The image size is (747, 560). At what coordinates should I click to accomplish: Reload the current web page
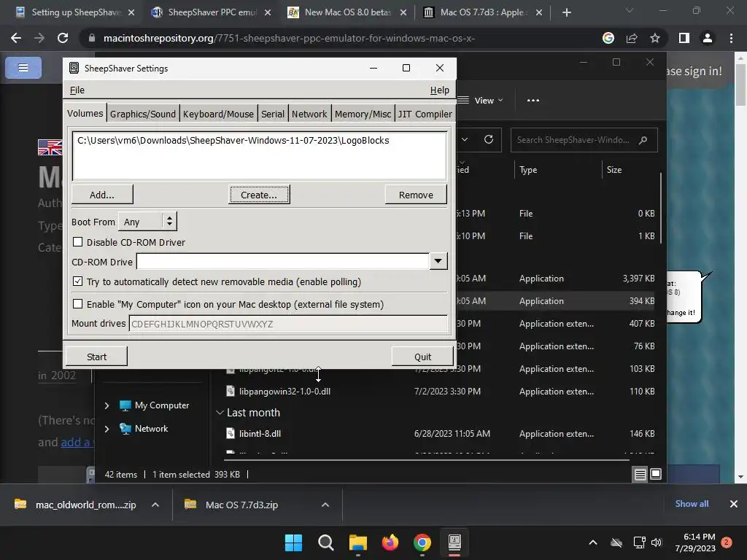[x=63, y=38]
